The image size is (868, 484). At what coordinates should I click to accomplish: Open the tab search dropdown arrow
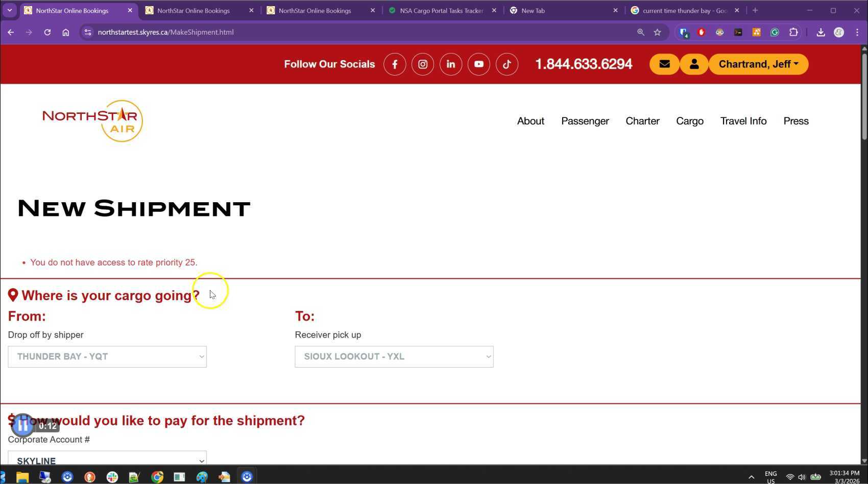point(9,10)
